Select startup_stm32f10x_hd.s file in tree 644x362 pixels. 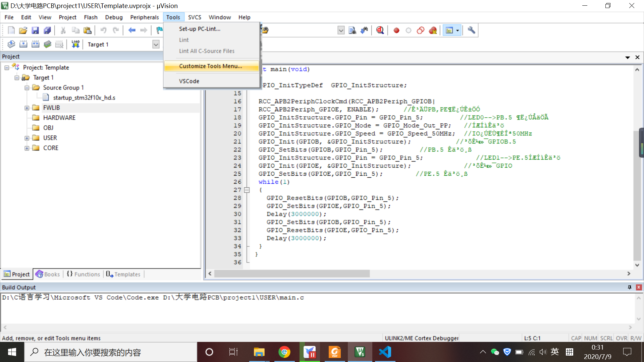tap(84, 98)
